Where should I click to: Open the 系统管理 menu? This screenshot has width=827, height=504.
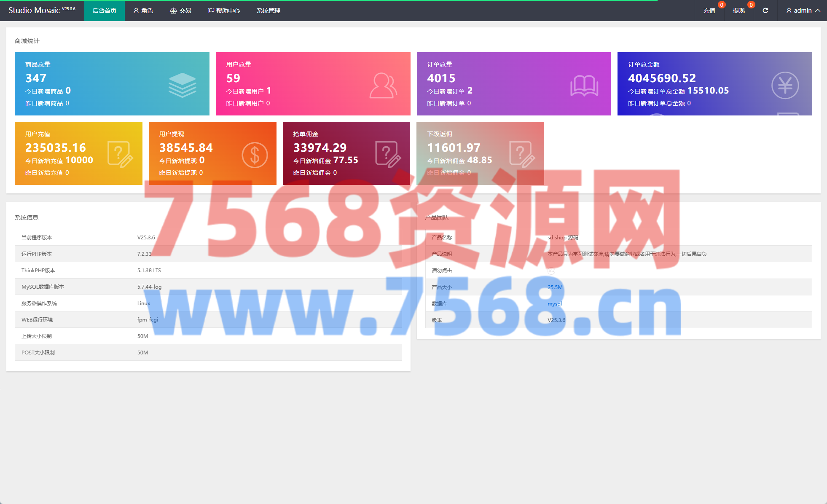coord(269,11)
